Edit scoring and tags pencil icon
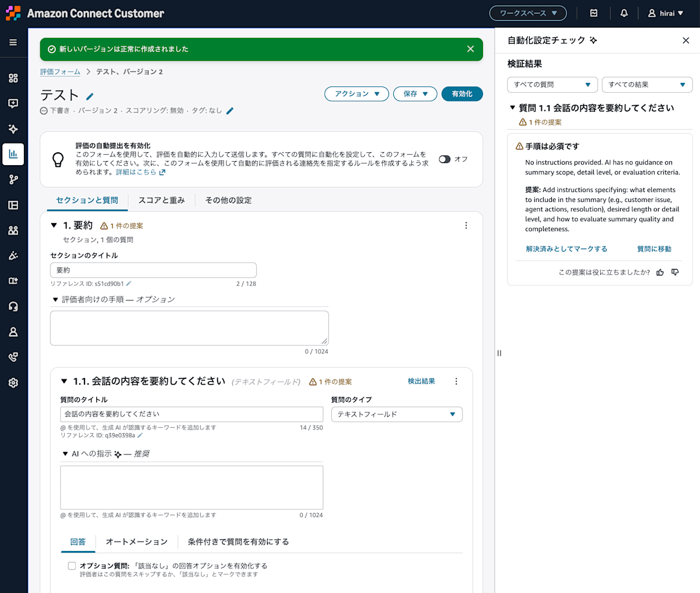The height and width of the screenshot is (593, 700). tap(230, 111)
